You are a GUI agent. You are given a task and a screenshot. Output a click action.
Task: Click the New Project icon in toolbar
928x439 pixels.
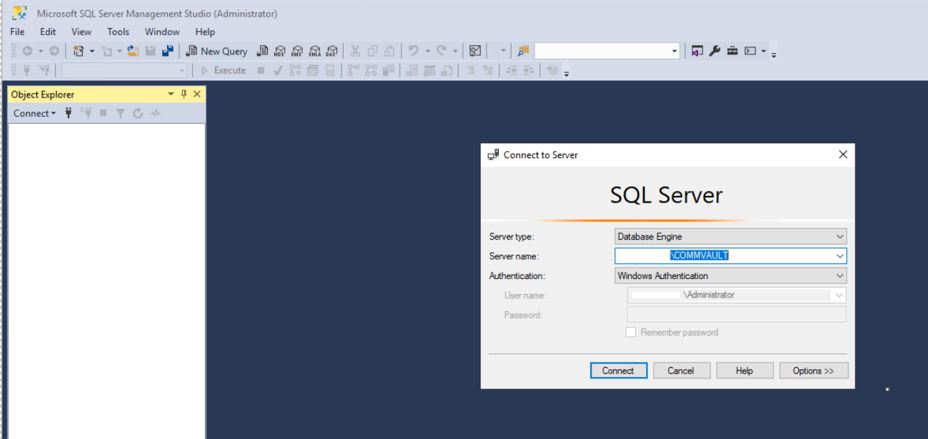pyautogui.click(x=78, y=51)
